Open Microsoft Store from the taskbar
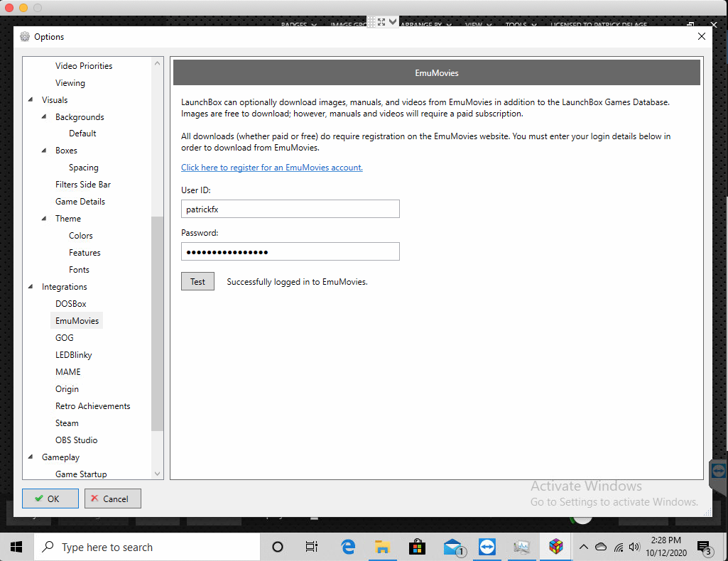 [x=417, y=547]
